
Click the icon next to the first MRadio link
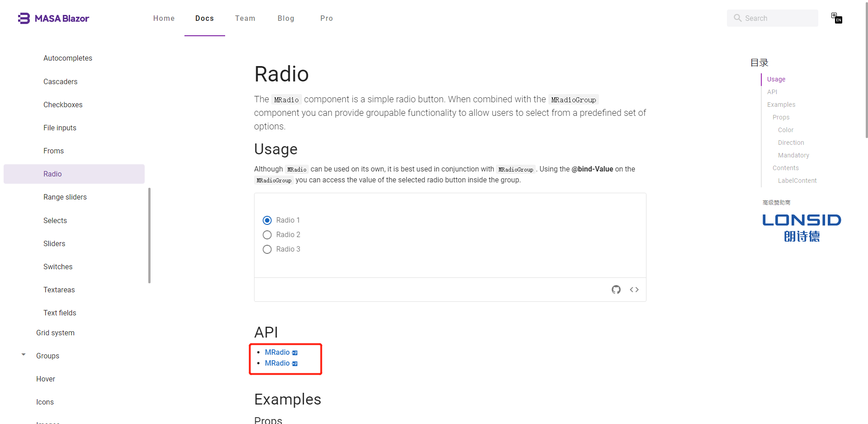[x=295, y=353]
